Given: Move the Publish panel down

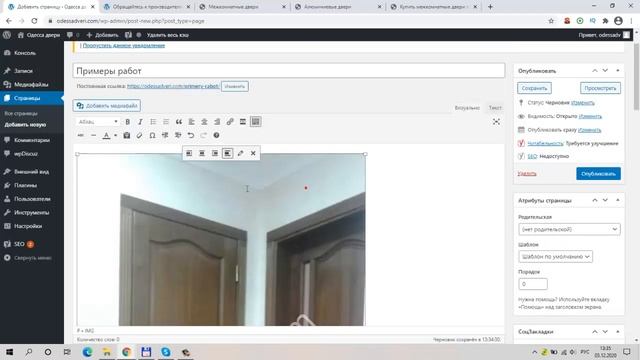Looking at the screenshot, I should pyautogui.click(x=605, y=71).
